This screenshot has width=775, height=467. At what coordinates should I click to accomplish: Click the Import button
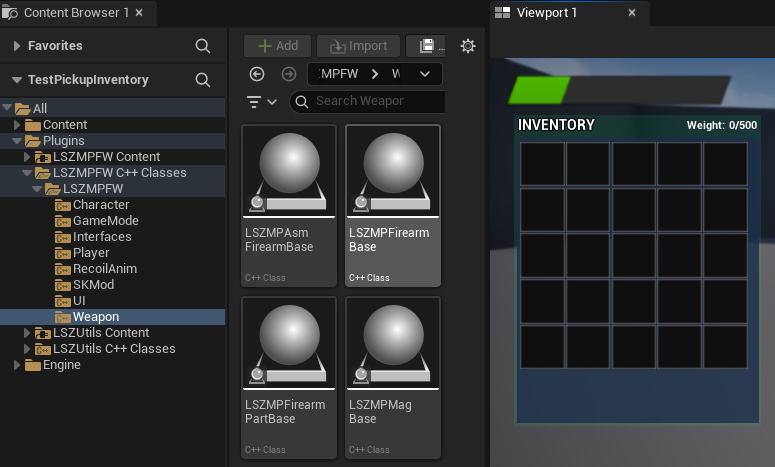(358, 46)
